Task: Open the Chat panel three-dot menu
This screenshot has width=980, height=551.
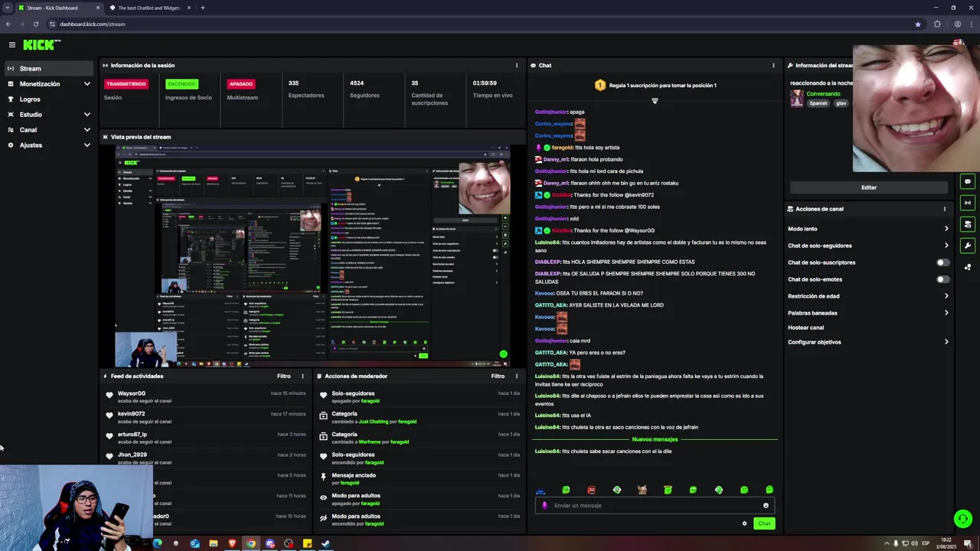Action: coord(773,66)
